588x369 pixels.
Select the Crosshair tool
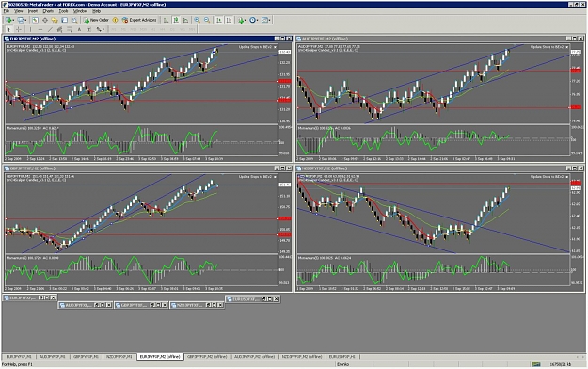(x=19, y=29)
